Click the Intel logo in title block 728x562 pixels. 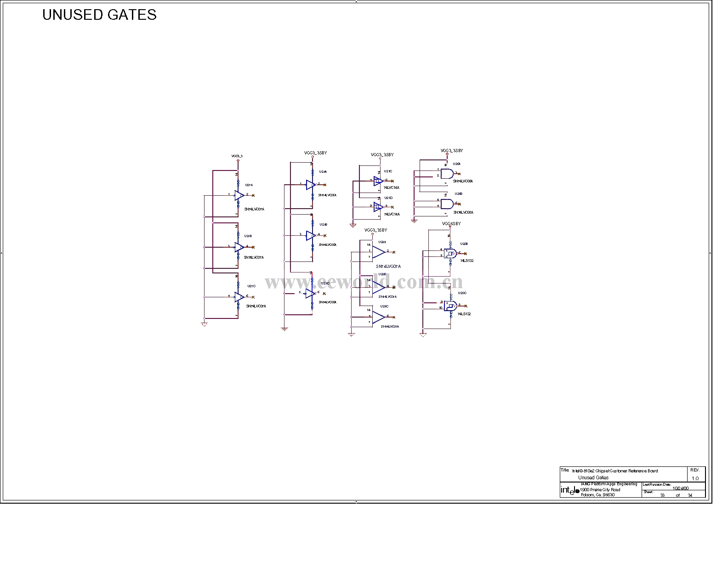(569, 490)
